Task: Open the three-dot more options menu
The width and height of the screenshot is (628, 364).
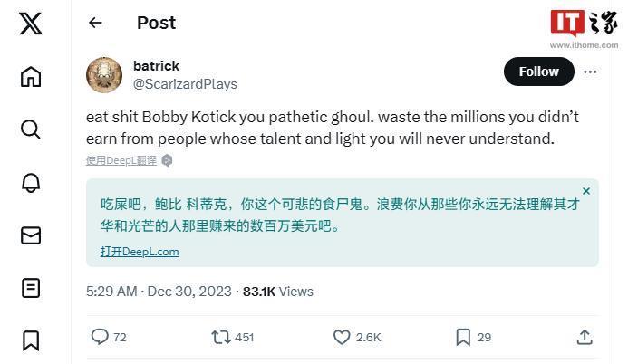Action: (x=590, y=72)
